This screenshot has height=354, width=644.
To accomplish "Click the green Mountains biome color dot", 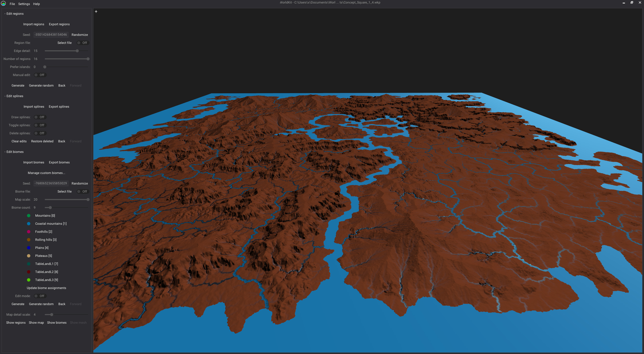I will pyautogui.click(x=29, y=216).
